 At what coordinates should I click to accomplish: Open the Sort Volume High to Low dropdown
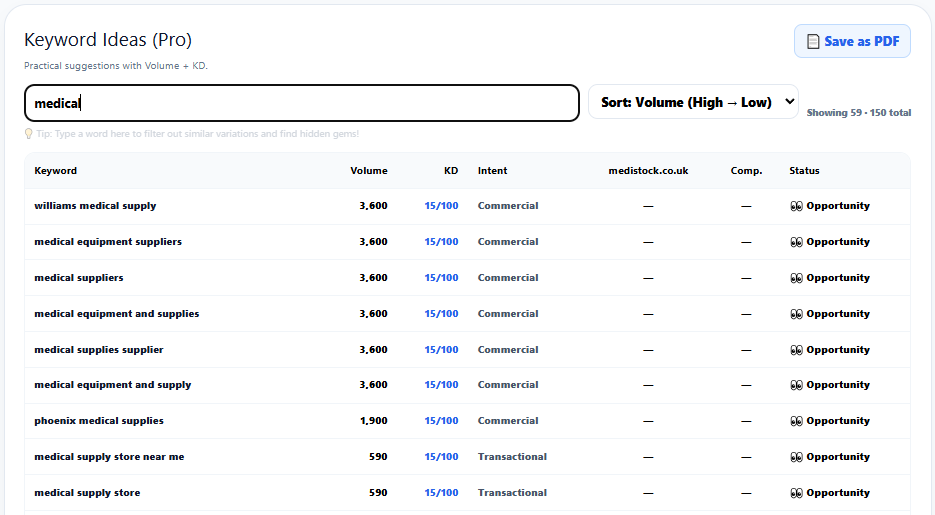(x=693, y=102)
